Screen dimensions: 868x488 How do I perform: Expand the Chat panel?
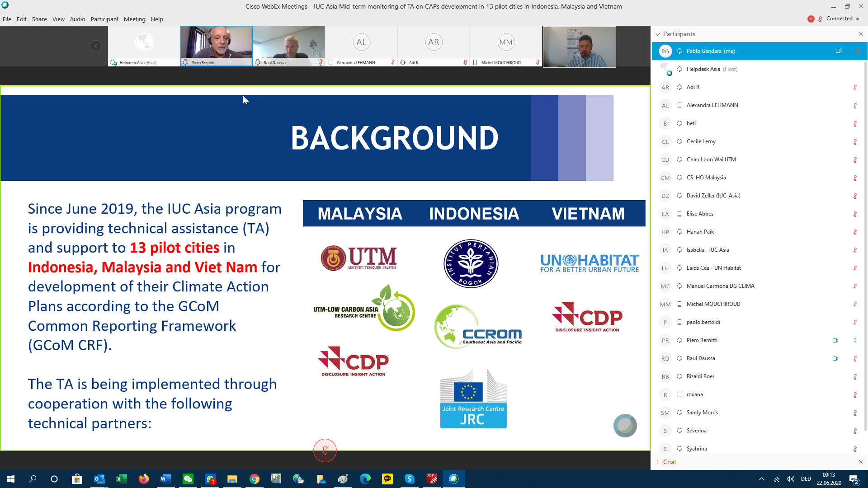tap(669, 462)
